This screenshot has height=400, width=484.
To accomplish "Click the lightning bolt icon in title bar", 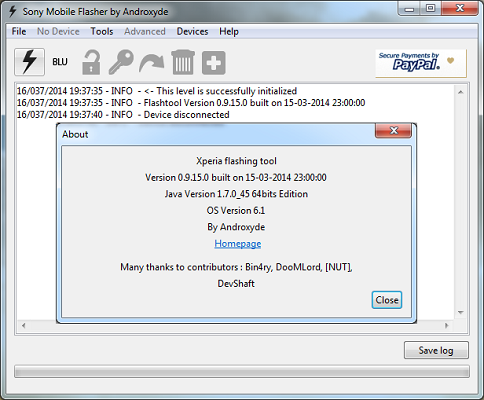I will pyautogui.click(x=13, y=11).
